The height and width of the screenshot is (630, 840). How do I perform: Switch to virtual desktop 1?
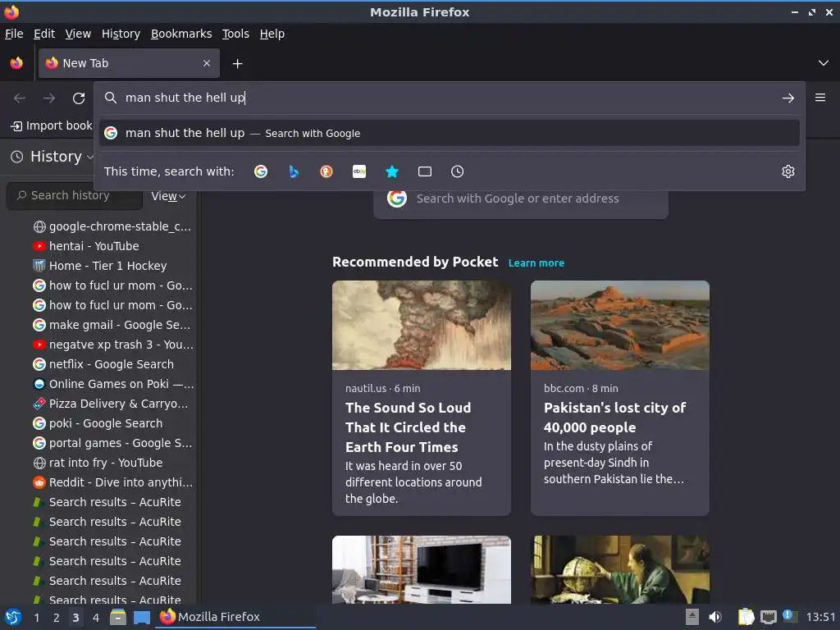click(36, 618)
